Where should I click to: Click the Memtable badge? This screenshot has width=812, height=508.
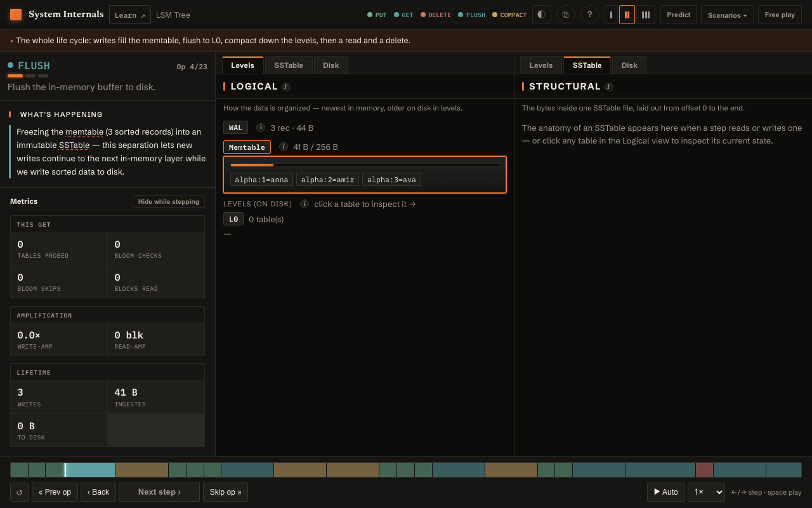tap(247, 147)
